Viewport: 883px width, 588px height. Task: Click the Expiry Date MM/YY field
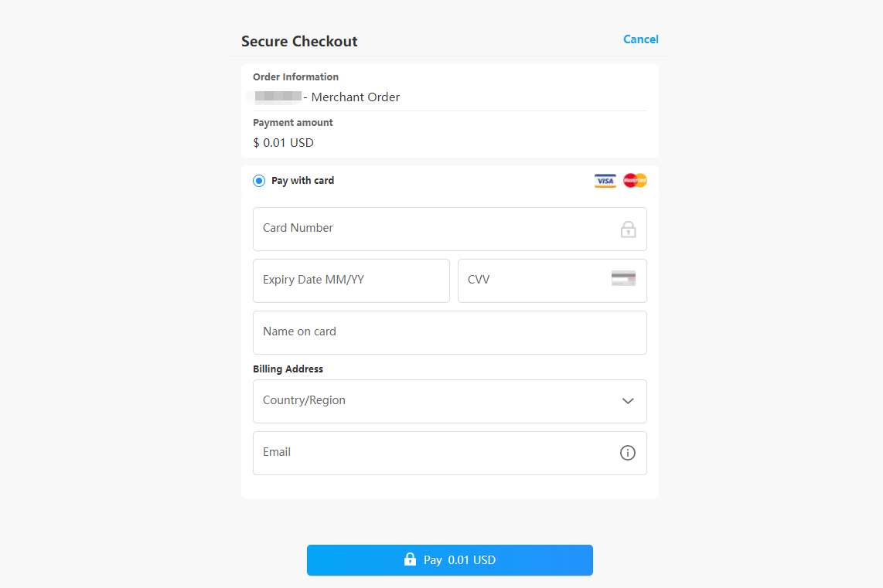pos(351,280)
